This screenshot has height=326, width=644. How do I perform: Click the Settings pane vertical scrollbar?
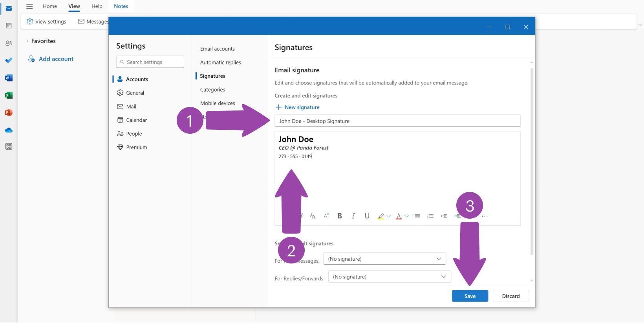532,161
